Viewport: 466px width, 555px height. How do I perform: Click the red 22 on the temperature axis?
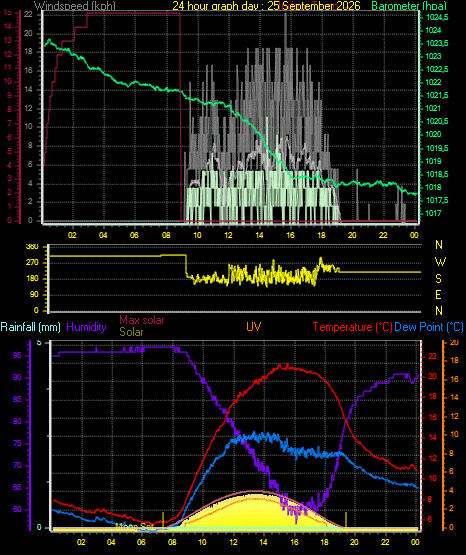point(432,357)
